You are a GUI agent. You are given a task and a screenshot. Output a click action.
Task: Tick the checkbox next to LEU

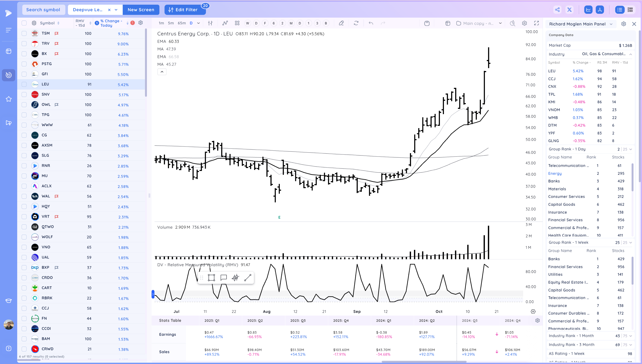point(24,84)
